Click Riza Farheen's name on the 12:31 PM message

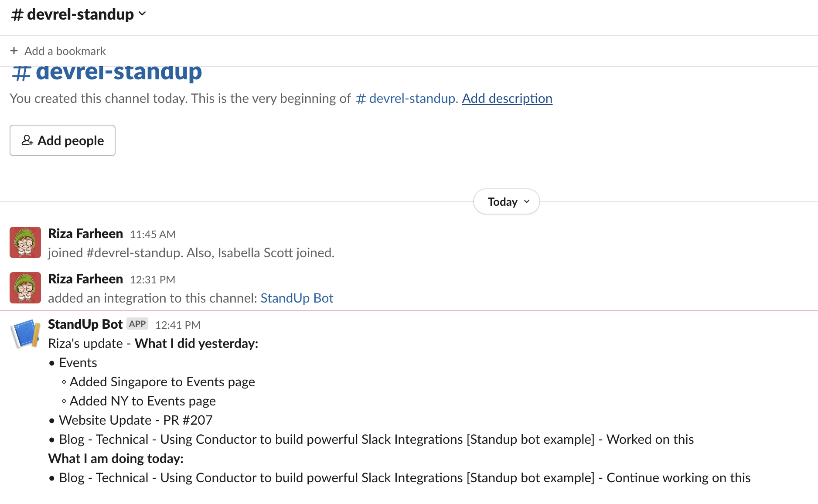tap(85, 279)
